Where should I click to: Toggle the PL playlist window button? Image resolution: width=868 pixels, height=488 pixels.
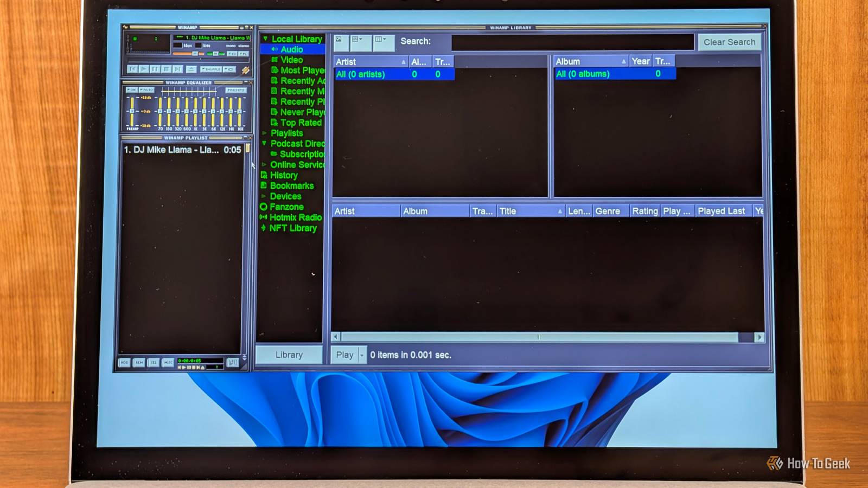tap(244, 54)
